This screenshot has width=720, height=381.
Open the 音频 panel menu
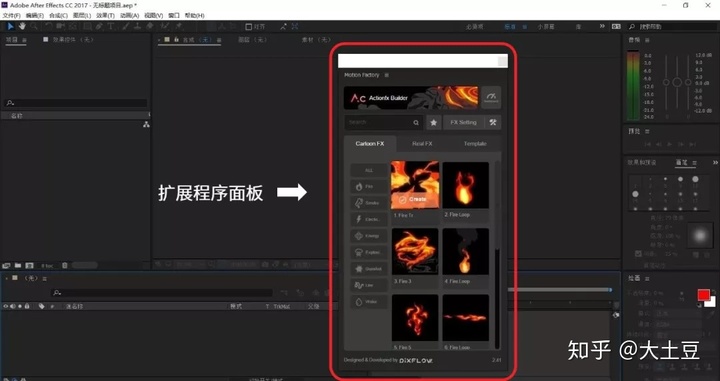(x=647, y=40)
